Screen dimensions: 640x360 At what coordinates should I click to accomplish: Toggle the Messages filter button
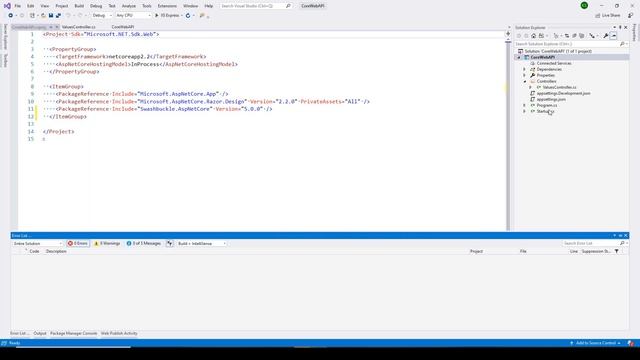click(144, 243)
